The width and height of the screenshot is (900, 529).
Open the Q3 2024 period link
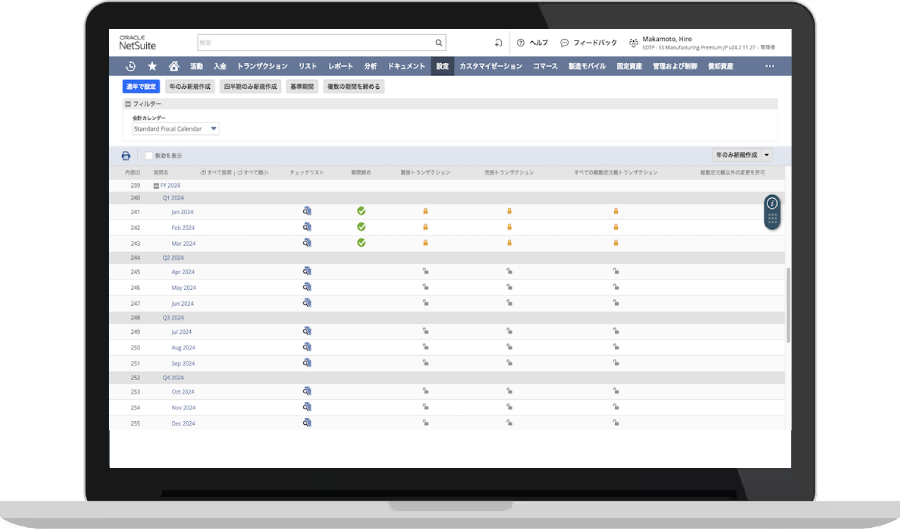tap(173, 318)
